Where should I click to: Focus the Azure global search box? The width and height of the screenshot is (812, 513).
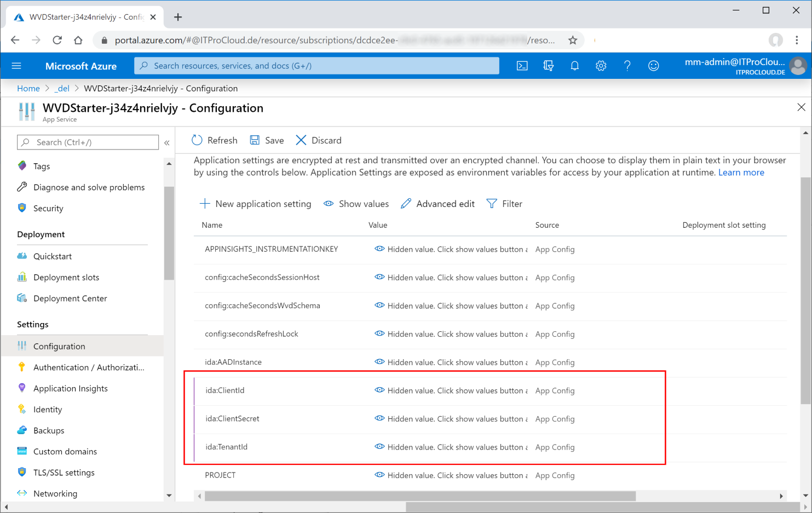[x=317, y=66]
